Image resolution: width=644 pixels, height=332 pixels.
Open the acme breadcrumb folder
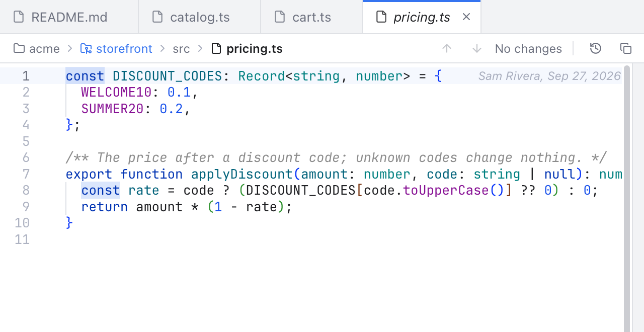(x=37, y=49)
